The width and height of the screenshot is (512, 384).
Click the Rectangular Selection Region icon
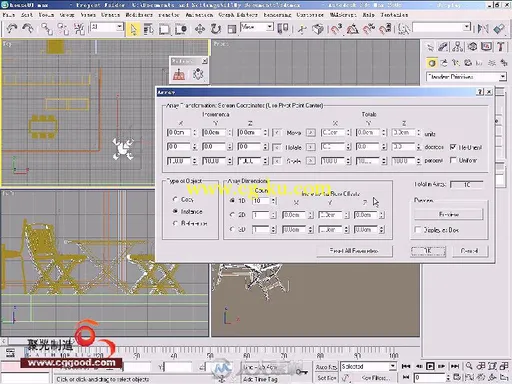[164, 29]
